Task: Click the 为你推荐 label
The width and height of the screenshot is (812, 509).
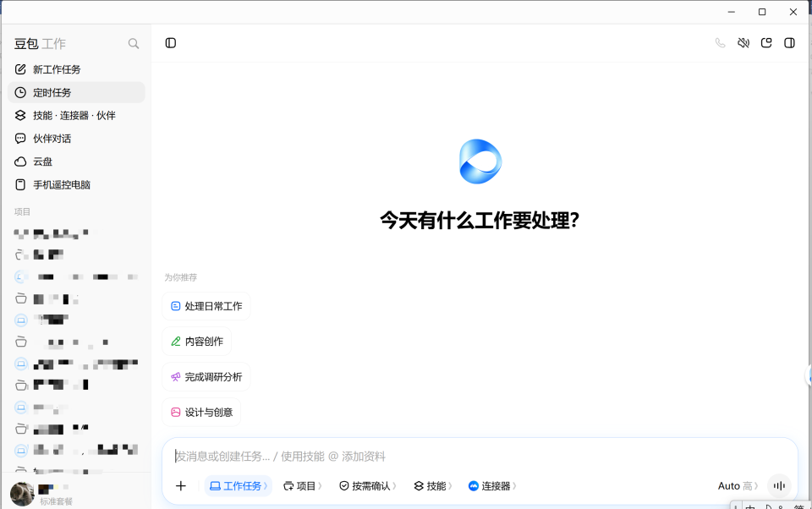Action: pos(181,277)
